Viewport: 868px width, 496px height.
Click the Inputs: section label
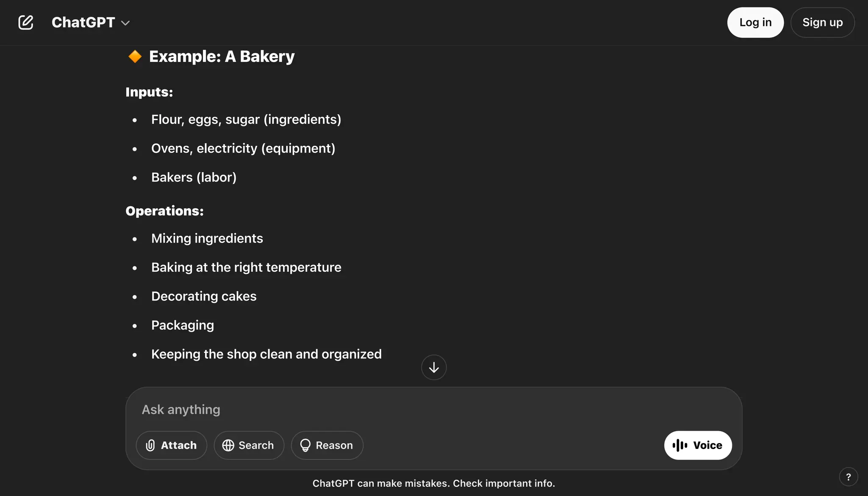pyautogui.click(x=149, y=92)
